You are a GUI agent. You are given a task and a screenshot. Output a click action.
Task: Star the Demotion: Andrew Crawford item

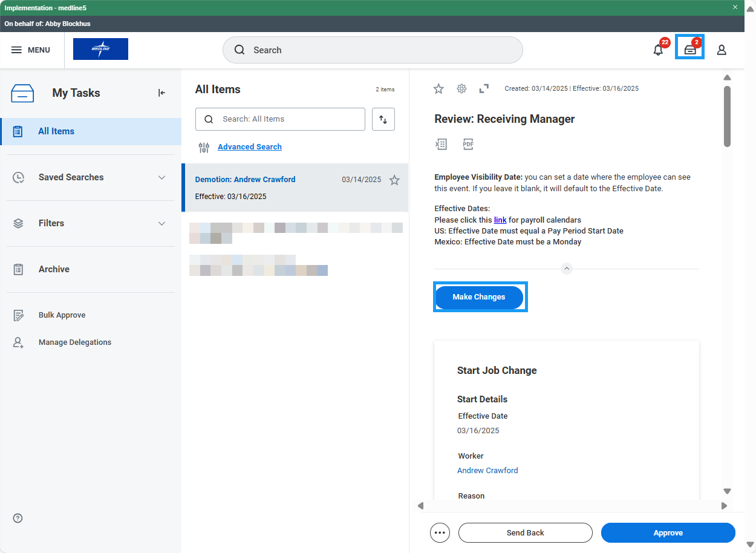394,180
